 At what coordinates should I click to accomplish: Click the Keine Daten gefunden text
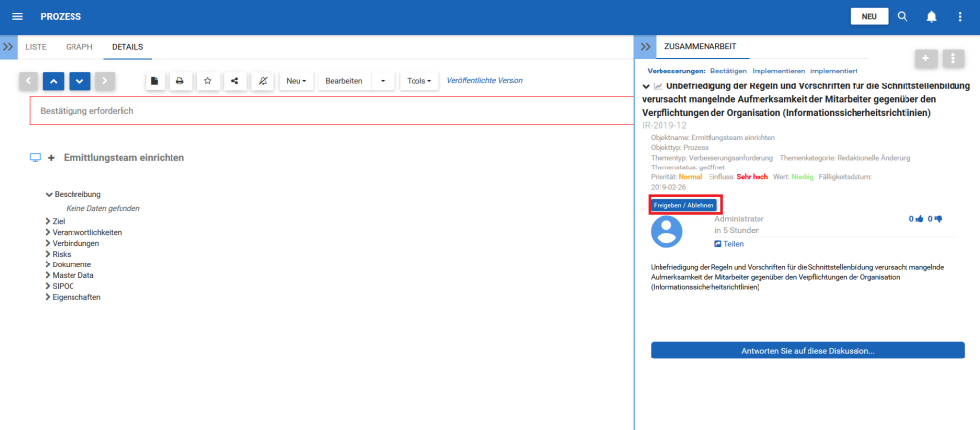coord(103,208)
